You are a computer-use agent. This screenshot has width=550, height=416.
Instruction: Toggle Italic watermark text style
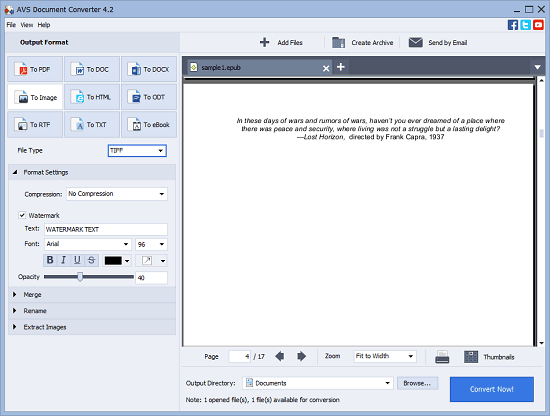click(63, 260)
